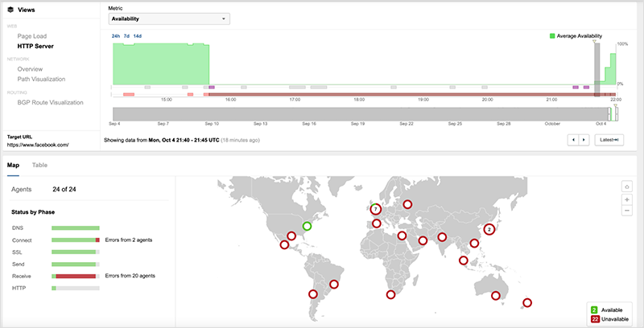Click the East Asia cluster marker showing 2

488,228
